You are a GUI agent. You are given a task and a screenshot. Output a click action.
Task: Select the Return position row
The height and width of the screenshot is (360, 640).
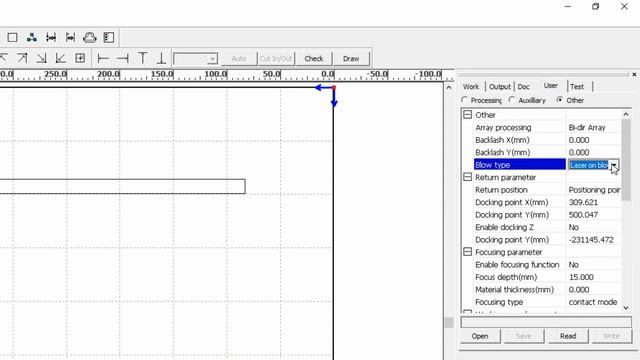[x=547, y=190]
